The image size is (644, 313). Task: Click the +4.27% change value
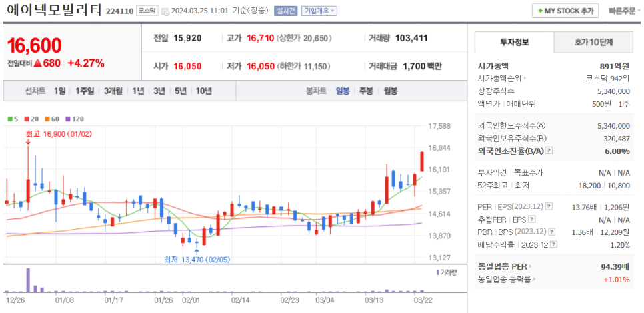tap(86, 63)
